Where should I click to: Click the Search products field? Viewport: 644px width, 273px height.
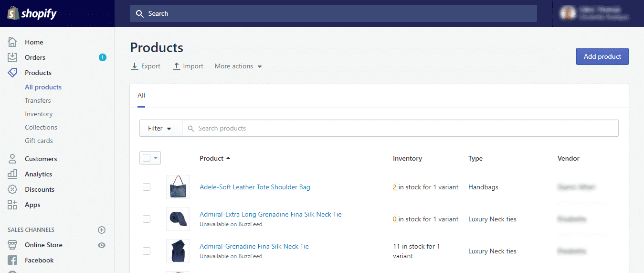click(x=401, y=128)
